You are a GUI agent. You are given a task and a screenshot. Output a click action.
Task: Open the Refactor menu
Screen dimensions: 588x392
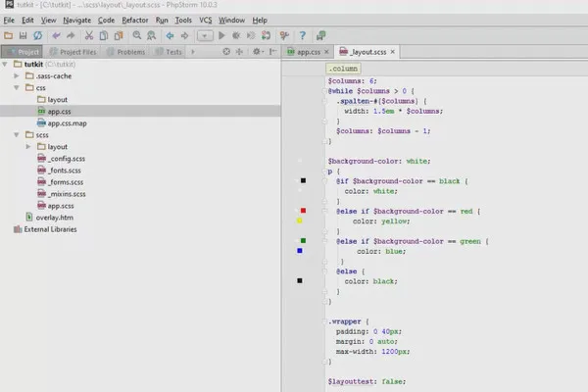point(135,21)
